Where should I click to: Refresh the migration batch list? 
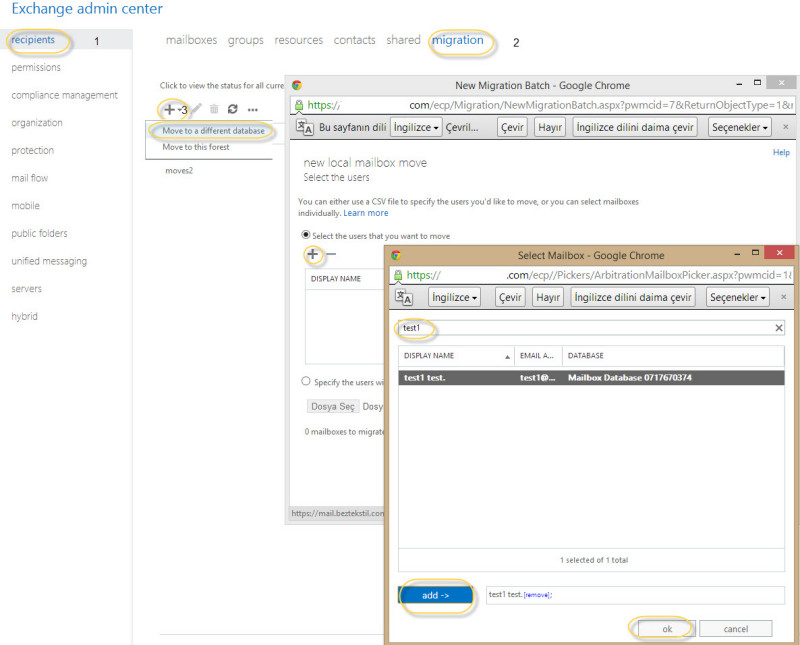pos(233,109)
